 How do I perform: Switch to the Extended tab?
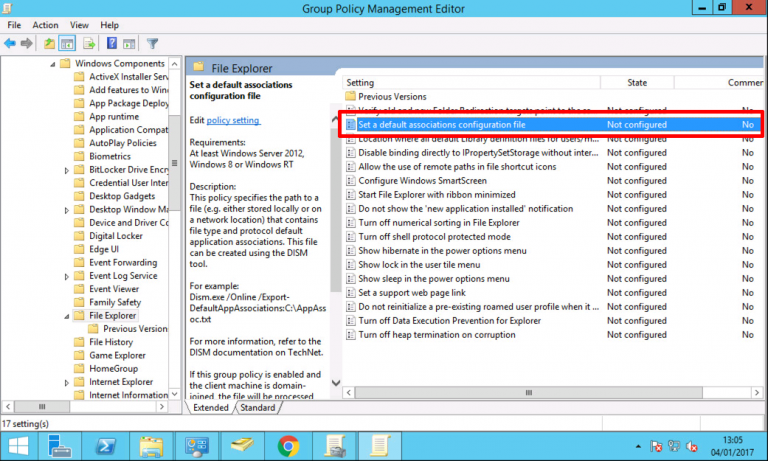[211, 408]
